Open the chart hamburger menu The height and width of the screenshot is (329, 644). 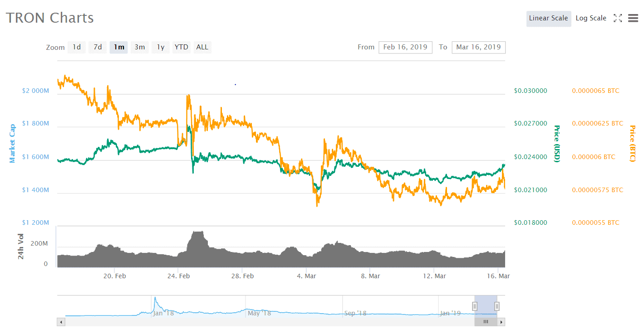point(633,18)
